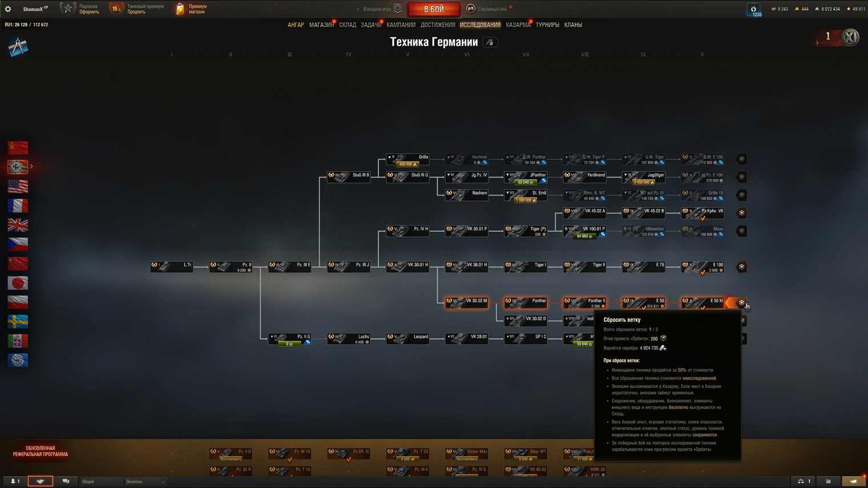Open ОБНОВЛЕННАЯ РЕФЕРАЛЬНАЯ ПРОГРАММА banner
868x488 pixels.
(x=40, y=451)
